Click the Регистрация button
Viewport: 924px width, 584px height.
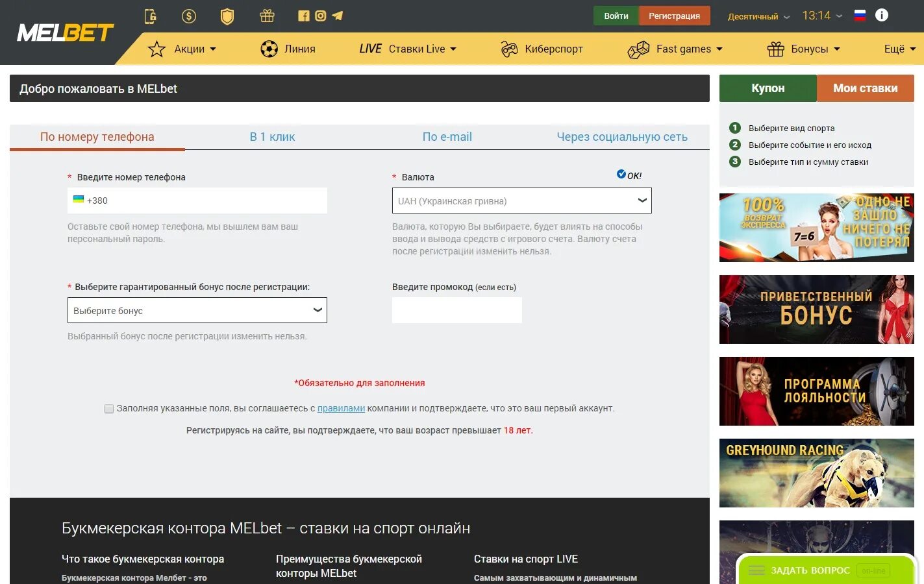(x=675, y=16)
